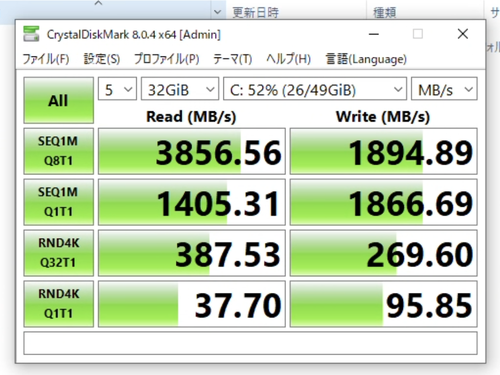Screen dimensions: 500x375
Task: Open the ファイル(F) menu
Action: (x=46, y=59)
